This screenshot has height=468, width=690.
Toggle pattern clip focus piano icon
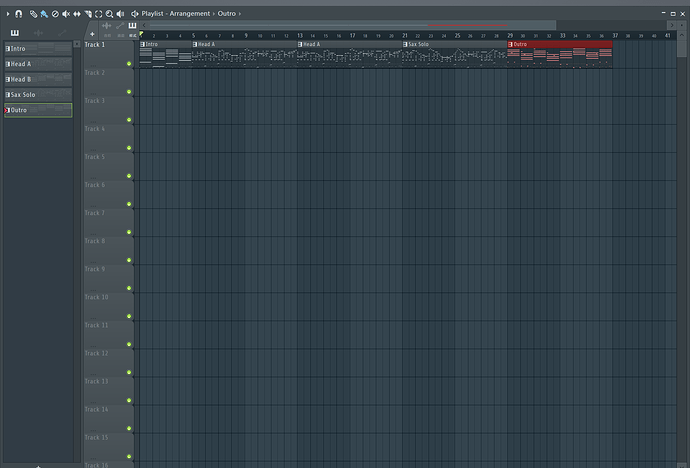tap(132, 26)
